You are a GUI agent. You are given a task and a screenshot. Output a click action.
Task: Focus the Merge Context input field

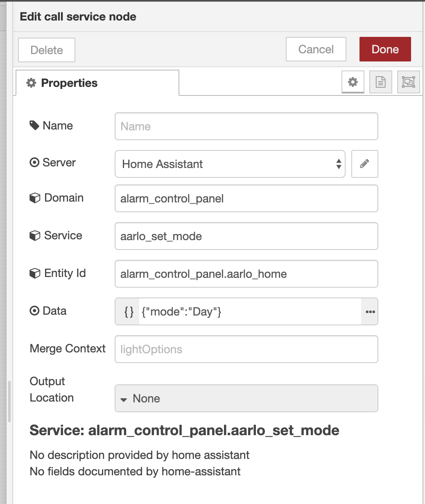point(246,349)
